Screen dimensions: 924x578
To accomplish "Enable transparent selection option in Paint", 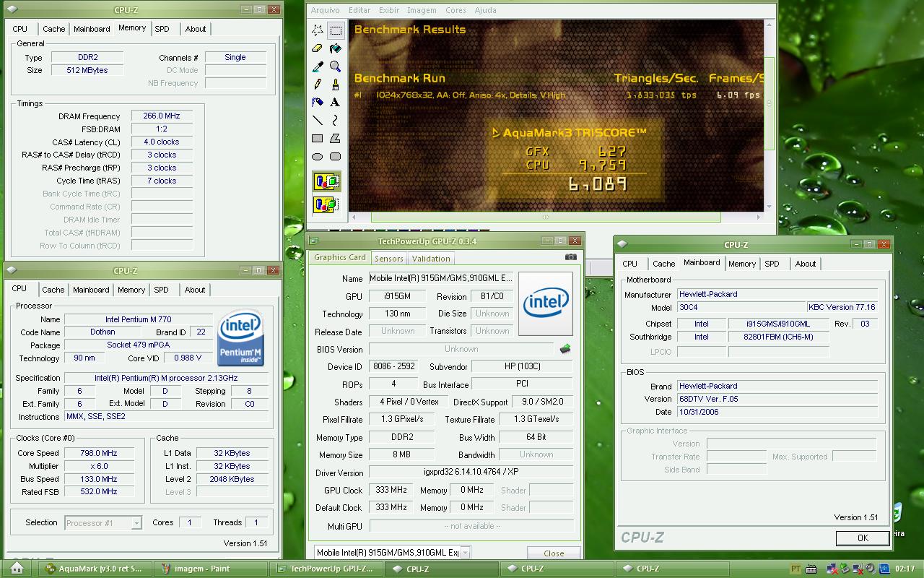I will coord(327,204).
